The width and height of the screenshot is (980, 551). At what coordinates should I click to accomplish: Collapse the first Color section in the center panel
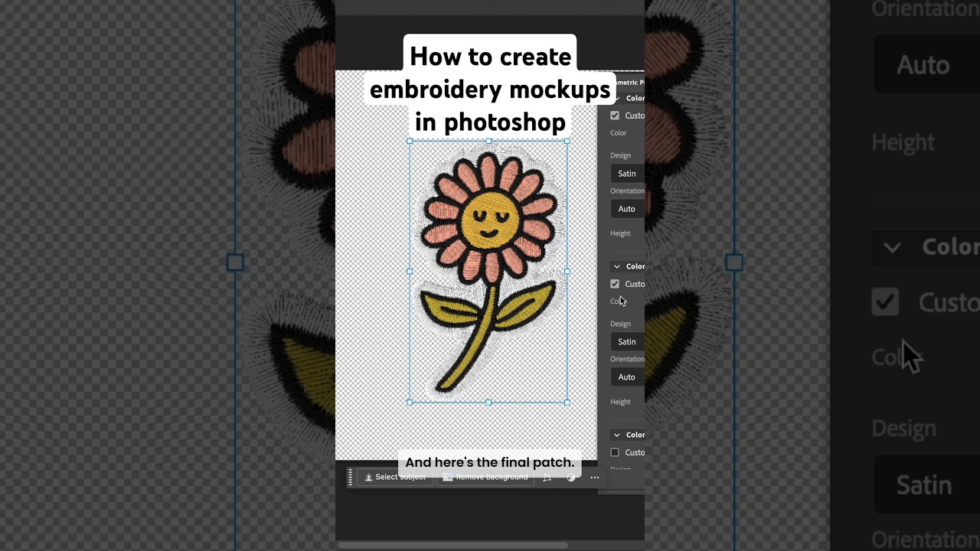point(617,98)
